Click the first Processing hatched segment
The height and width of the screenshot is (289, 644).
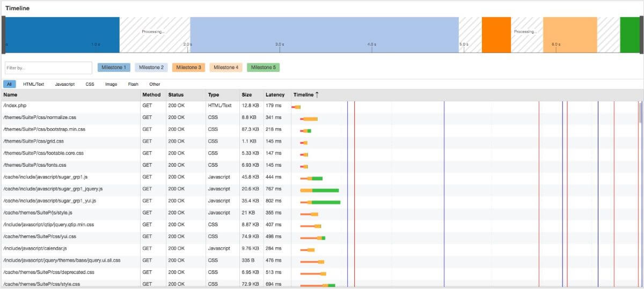(x=155, y=35)
